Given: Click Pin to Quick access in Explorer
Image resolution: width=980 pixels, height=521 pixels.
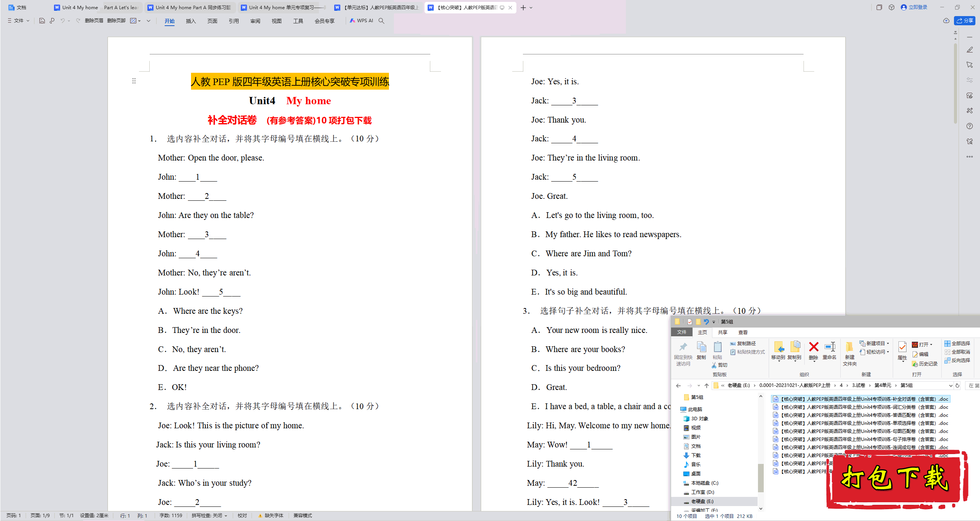Looking at the screenshot, I should click(x=683, y=354).
